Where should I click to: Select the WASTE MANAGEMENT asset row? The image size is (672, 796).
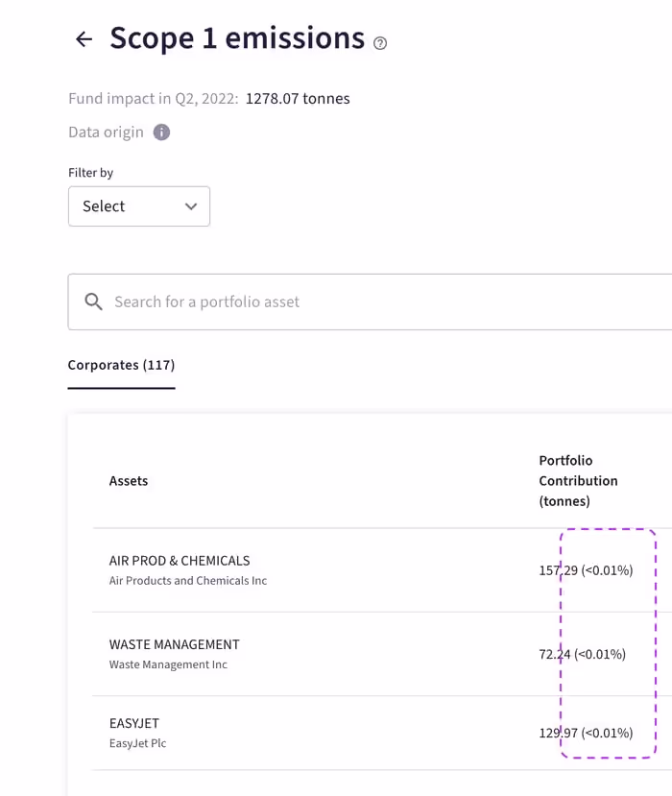point(382,654)
